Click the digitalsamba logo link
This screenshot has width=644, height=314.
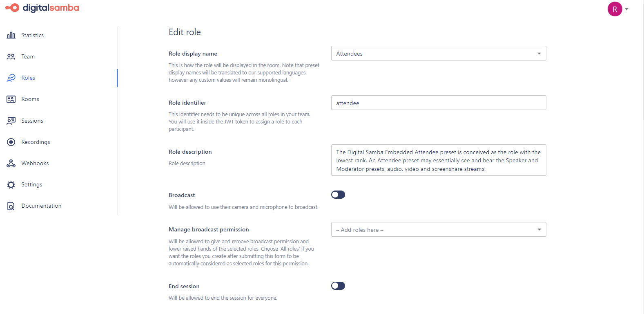tap(42, 8)
